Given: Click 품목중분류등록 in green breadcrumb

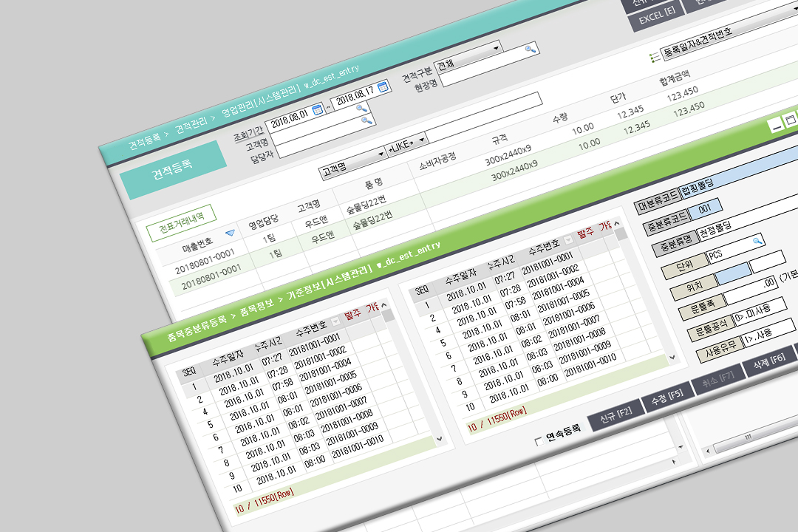Looking at the screenshot, I should point(197,329).
